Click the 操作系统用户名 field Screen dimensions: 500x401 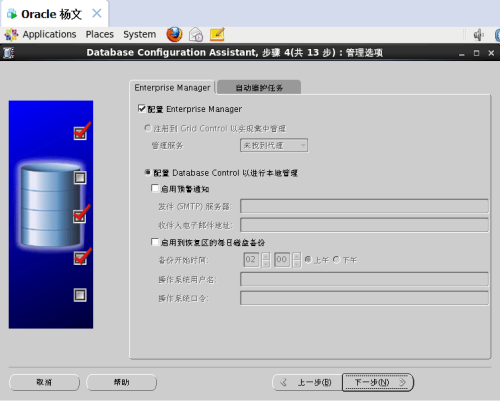point(364,279)
